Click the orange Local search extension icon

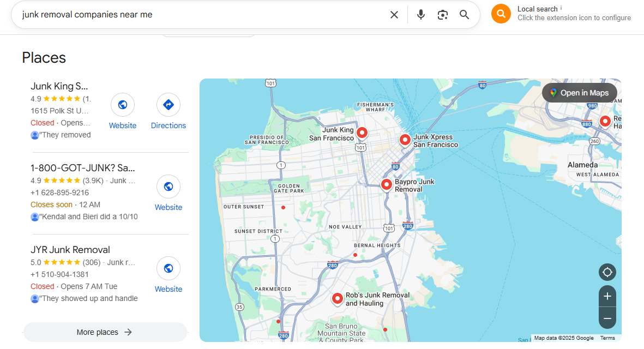tap(501, 14)
